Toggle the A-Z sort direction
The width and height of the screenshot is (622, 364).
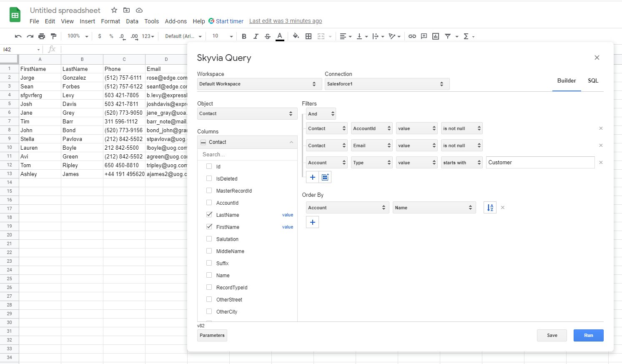[x=490, y=208]
